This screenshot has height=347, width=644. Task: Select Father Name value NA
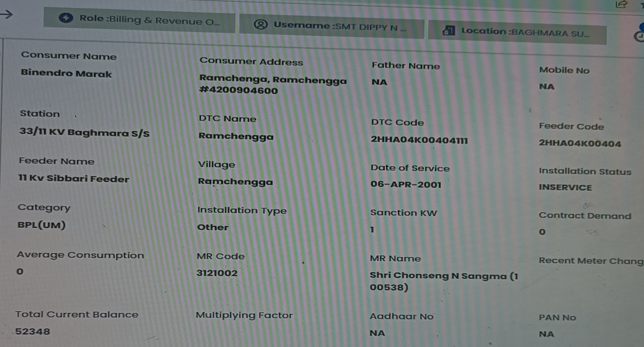[x=379, y=82]
